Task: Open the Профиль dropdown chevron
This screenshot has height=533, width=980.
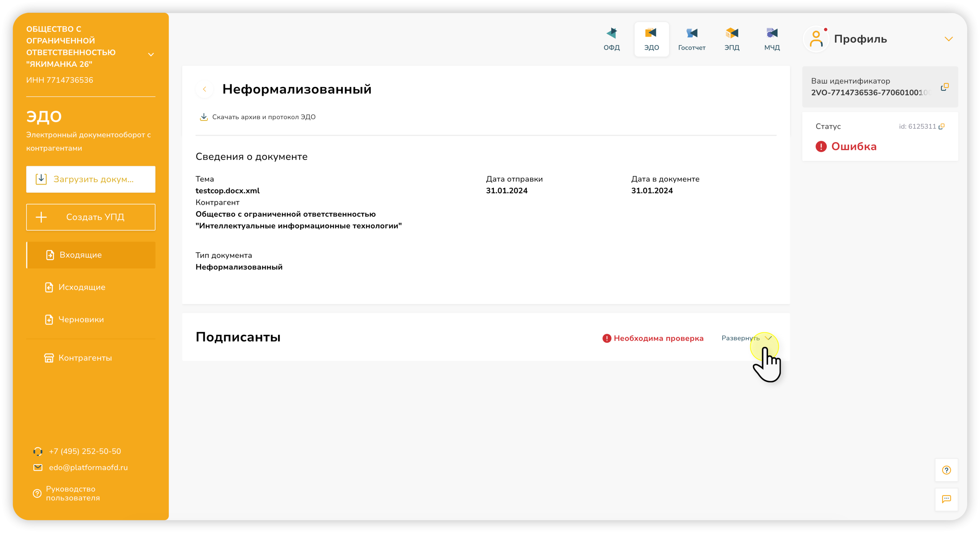Action: 948,39
